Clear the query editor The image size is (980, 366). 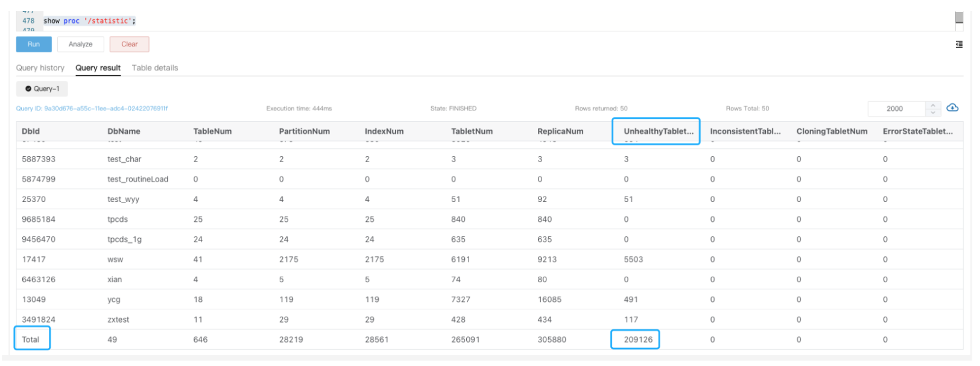click(x=129, y=44)
